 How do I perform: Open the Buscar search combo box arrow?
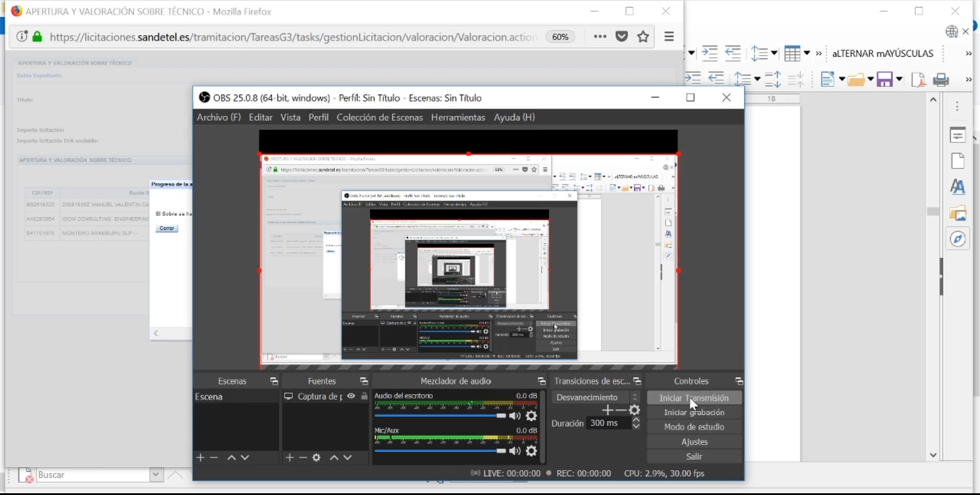point(156,475)
